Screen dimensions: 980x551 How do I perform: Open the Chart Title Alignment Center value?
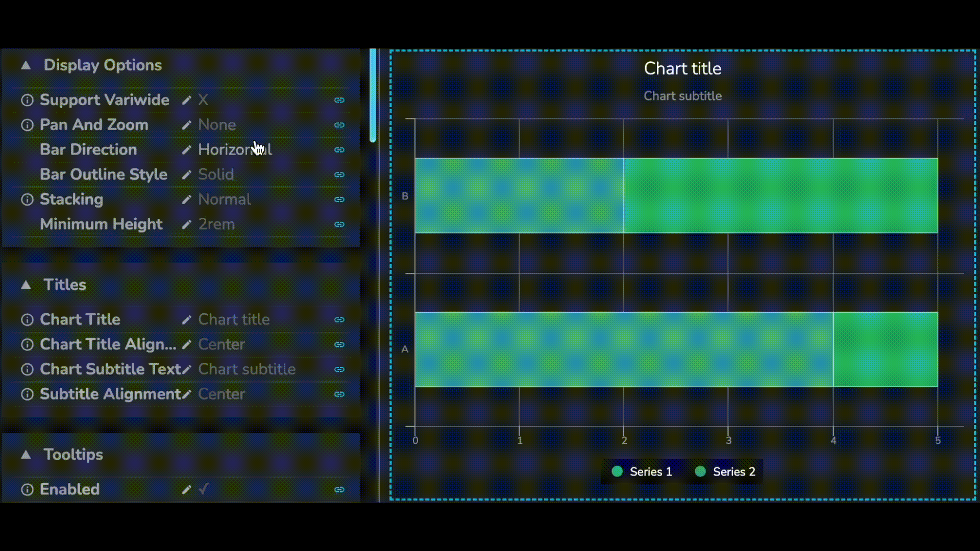222,344
